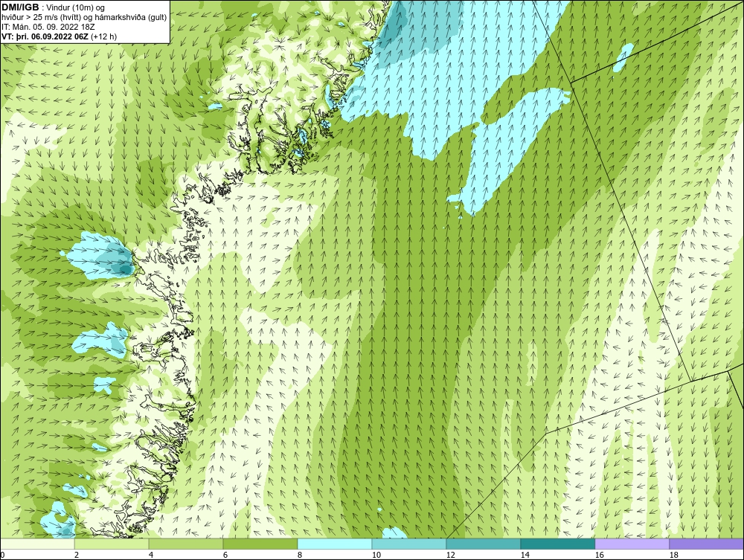The height and width of the screenshot is (560, 744).
Task: Click the legend scale value '10'
Action: (x=376, y=555)
